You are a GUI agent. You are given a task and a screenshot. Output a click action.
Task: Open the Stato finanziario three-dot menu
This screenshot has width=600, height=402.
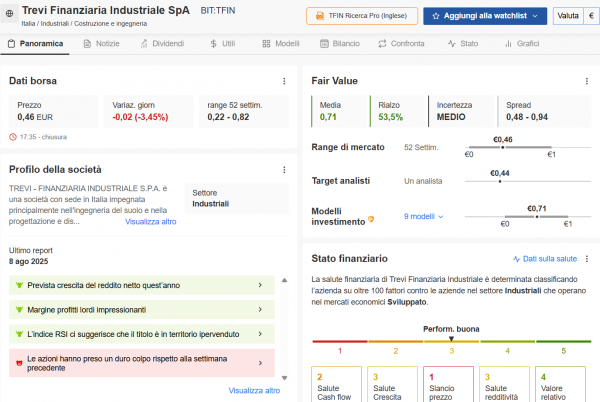coord(586,258)
